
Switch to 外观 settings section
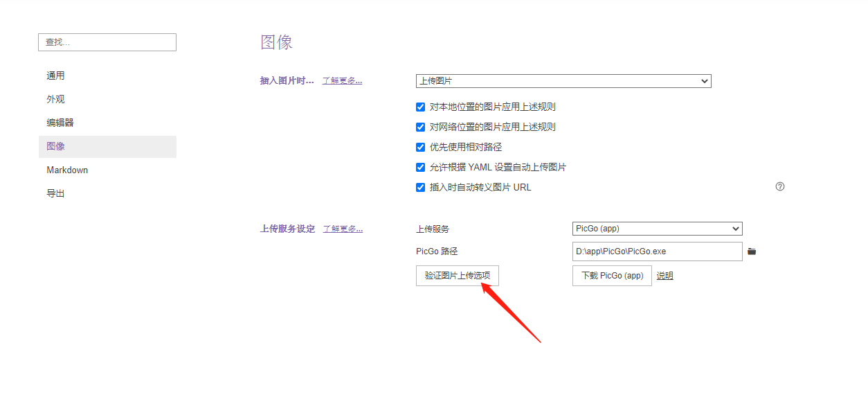point(107,100)
